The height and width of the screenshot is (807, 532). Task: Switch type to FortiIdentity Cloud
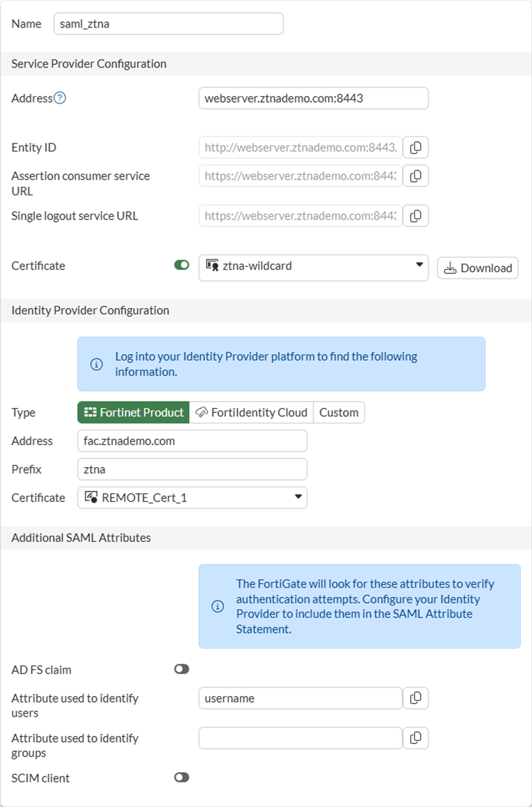pyautogui.click(x=252, y=412)
